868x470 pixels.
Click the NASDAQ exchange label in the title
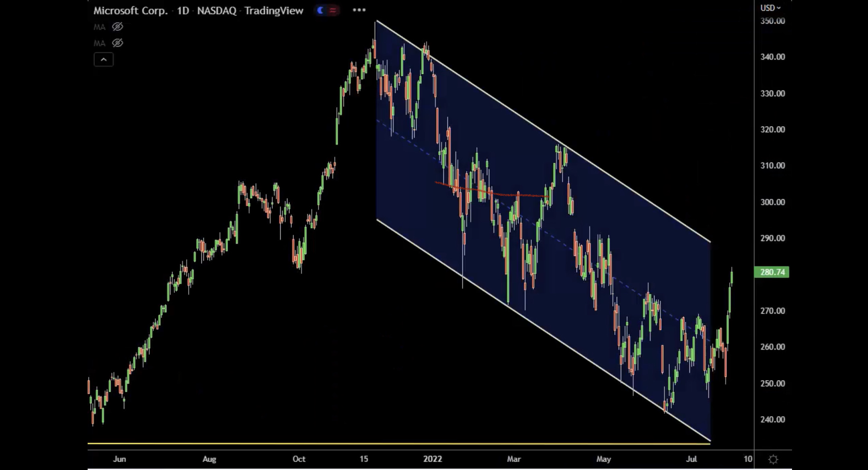[217, 10]
